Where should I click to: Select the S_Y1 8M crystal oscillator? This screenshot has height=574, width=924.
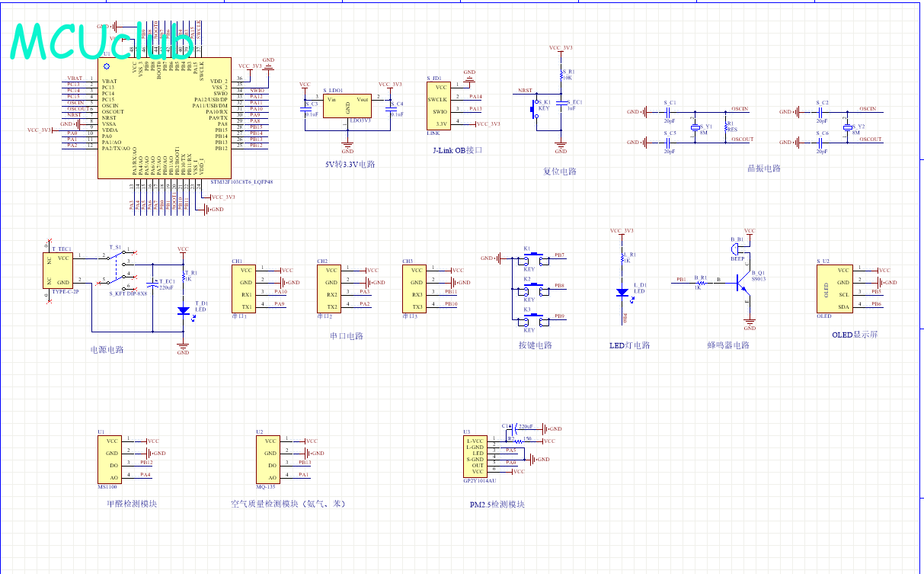click(x=695, y=127)
